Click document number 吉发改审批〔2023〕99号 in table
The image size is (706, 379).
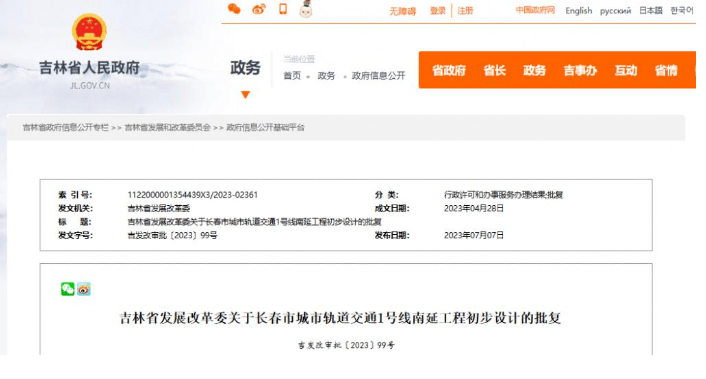tap(172, 235)
